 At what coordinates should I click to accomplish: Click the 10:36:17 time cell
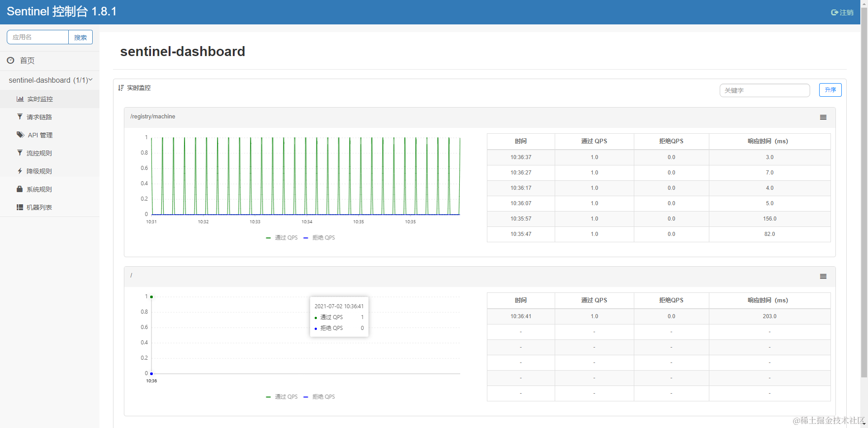pos(521,188)
